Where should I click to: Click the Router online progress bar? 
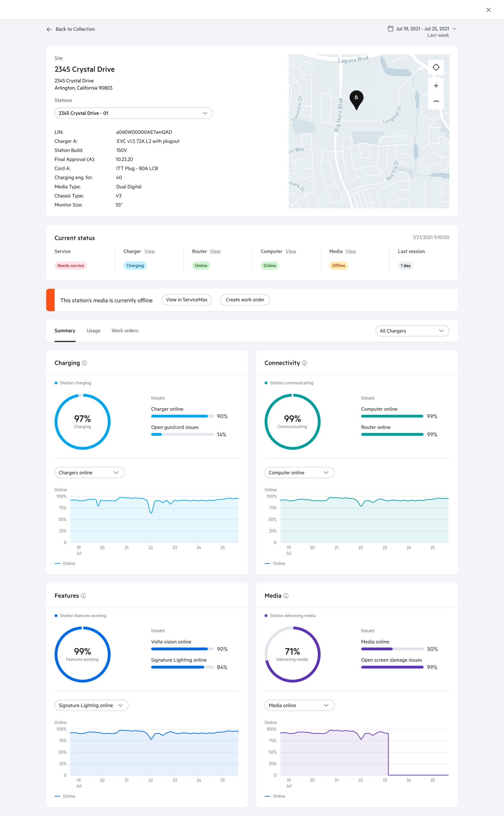tap(392, 434)
